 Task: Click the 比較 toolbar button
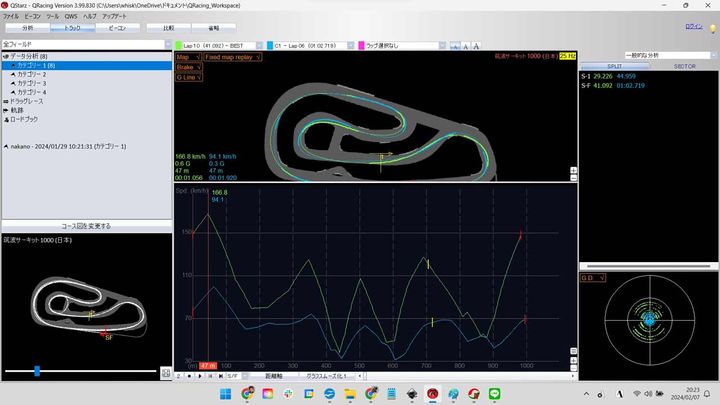click(x=168, y=28)
